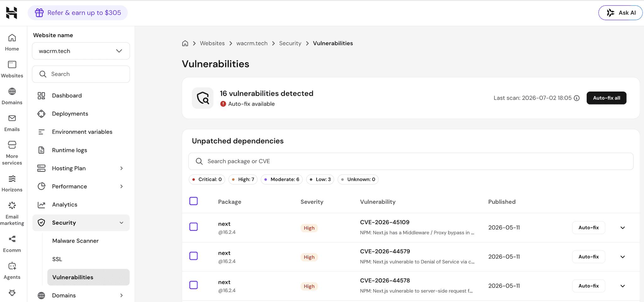
Task: Click the home icon in the breadcrumb
Action: (185, 43)
